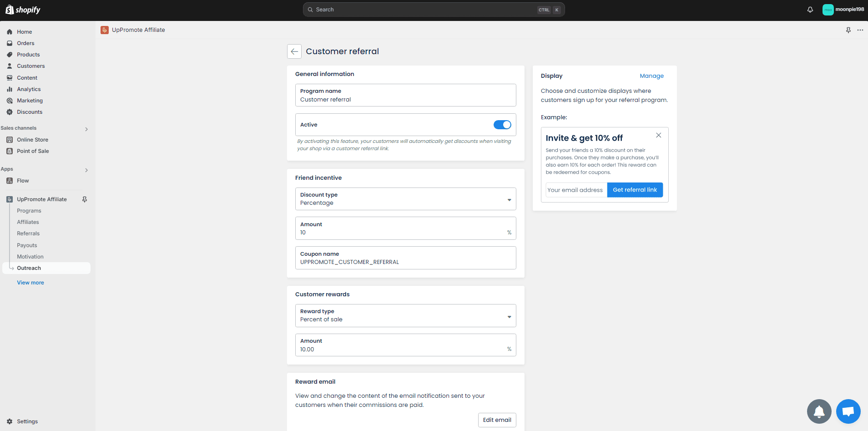Click the Discounts badge icon
Screen dimensions: 868x431
point(10,112)
